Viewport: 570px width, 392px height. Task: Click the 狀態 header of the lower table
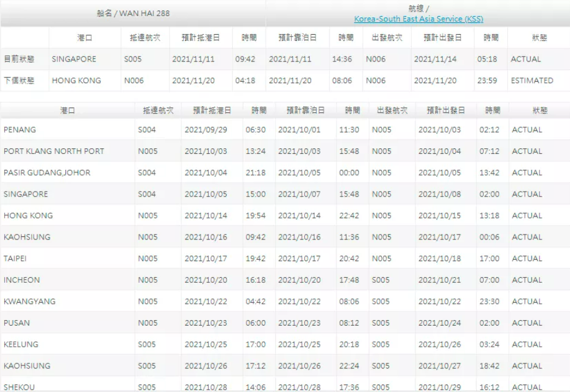click(540, 110)
